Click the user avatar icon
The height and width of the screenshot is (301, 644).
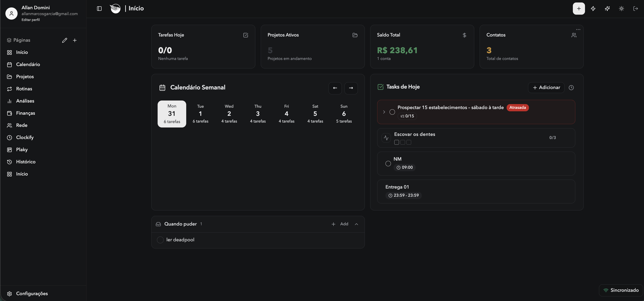click(x=11, y=14)
